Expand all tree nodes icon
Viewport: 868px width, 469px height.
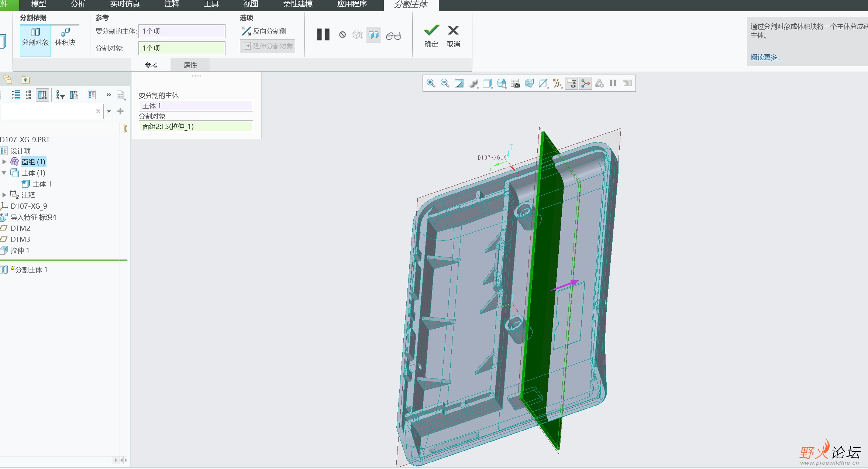[16, 95]
